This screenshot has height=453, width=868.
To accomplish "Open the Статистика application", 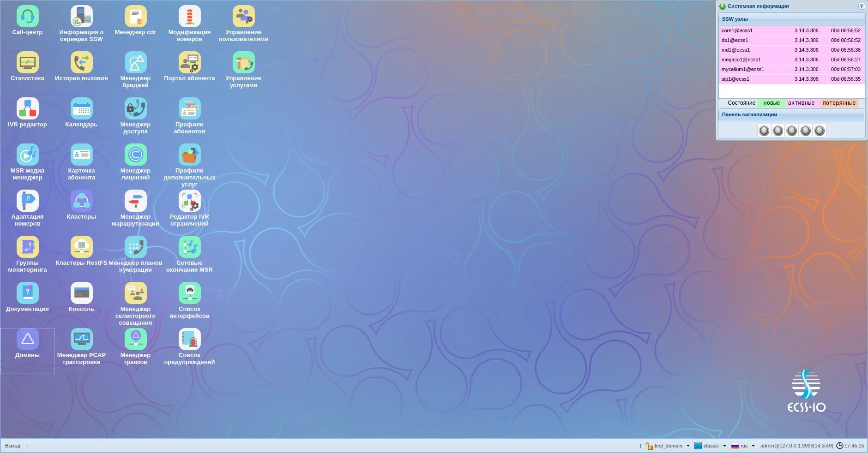I will pos(27,63).
